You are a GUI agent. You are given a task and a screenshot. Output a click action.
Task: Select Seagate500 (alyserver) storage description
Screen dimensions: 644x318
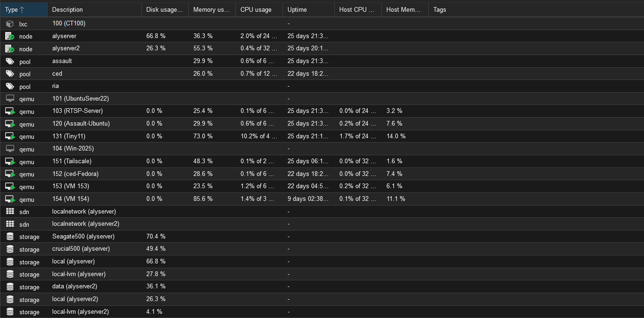83,236
